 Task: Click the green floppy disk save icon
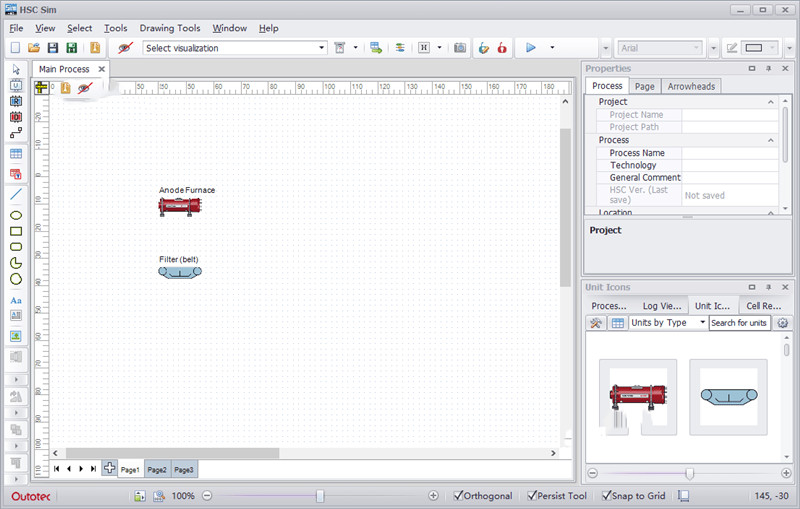pos(71,48)
